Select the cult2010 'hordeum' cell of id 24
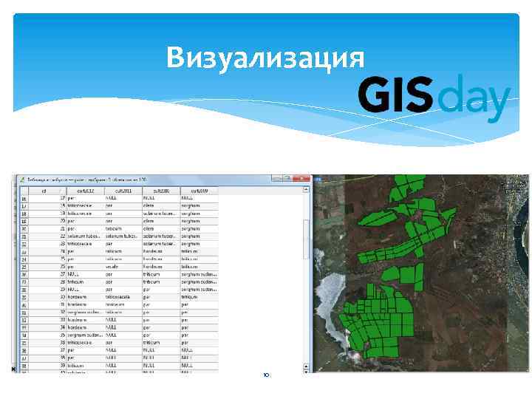 point(162,251)
